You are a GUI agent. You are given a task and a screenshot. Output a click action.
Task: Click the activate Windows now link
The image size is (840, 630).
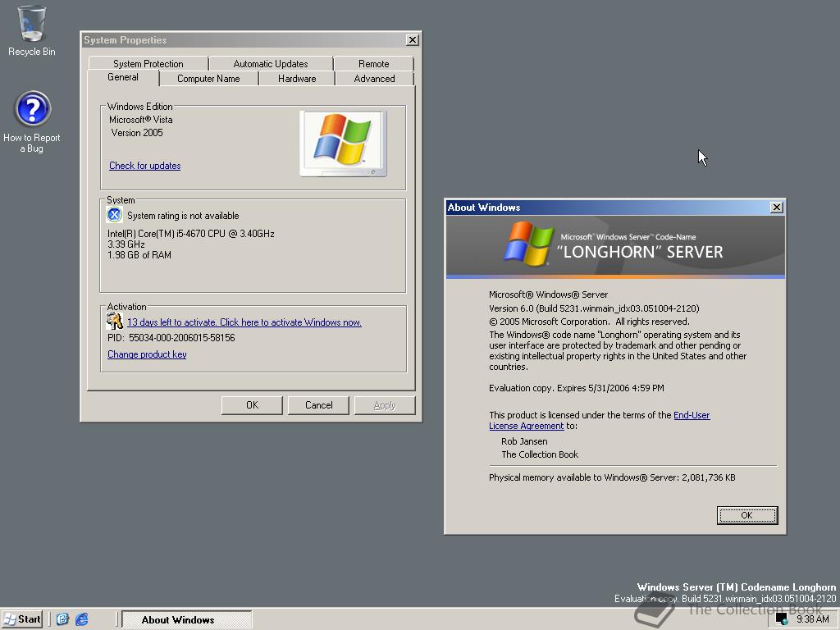(244, 322)
